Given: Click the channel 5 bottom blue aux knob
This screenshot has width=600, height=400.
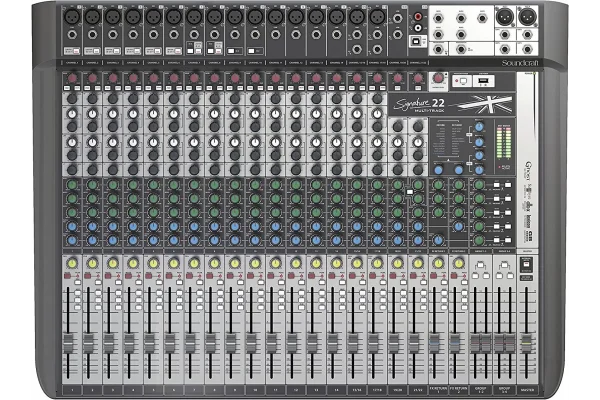Looking at the screenshot, I should coord(153,240).
